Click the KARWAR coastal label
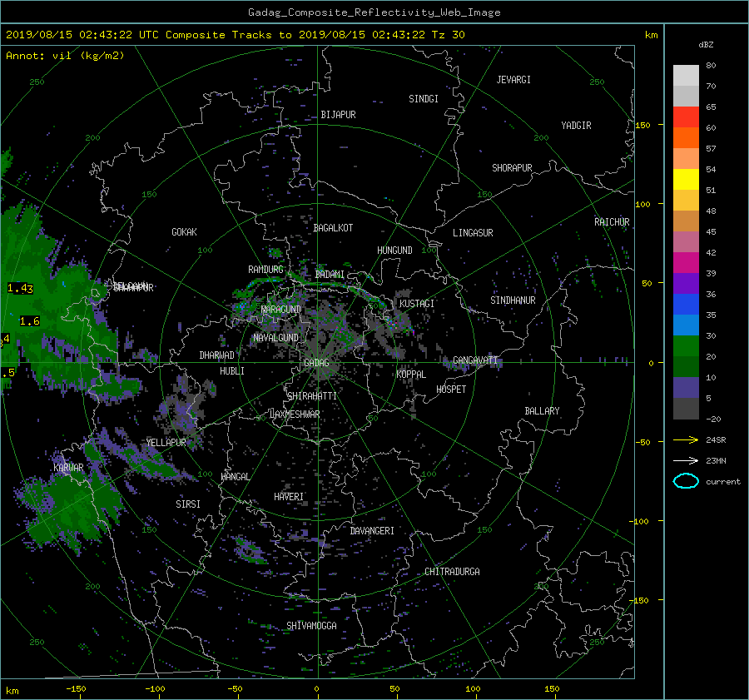Screen dimensions: 749x700 68,467
